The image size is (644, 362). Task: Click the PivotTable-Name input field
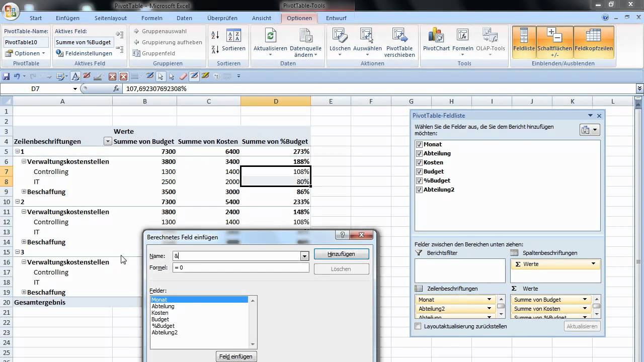click(x=27, y=42)
